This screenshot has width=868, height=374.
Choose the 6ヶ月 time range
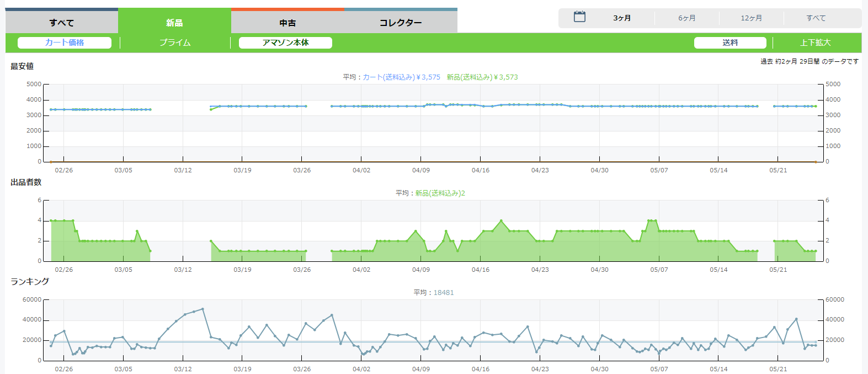click(687, 18)
